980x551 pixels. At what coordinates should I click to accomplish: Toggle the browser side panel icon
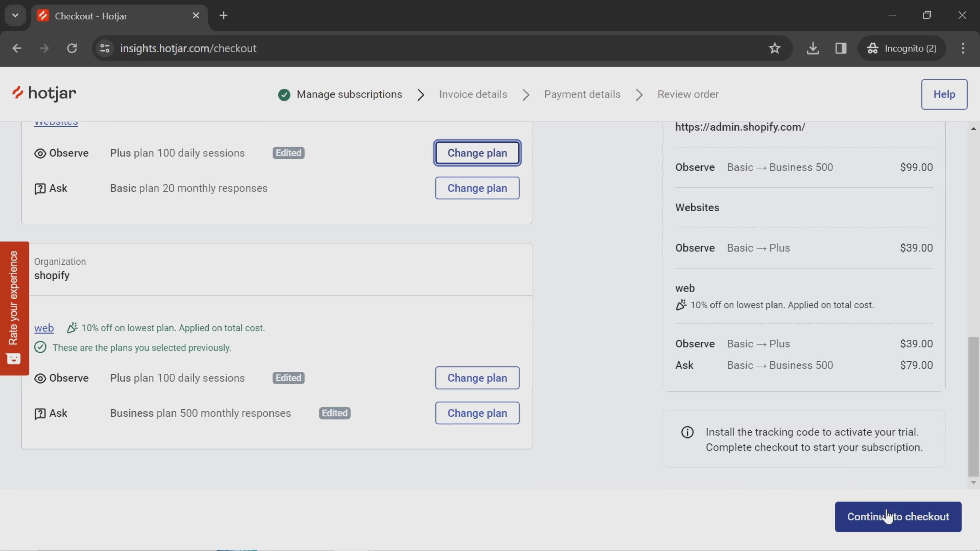pos(840,48)
